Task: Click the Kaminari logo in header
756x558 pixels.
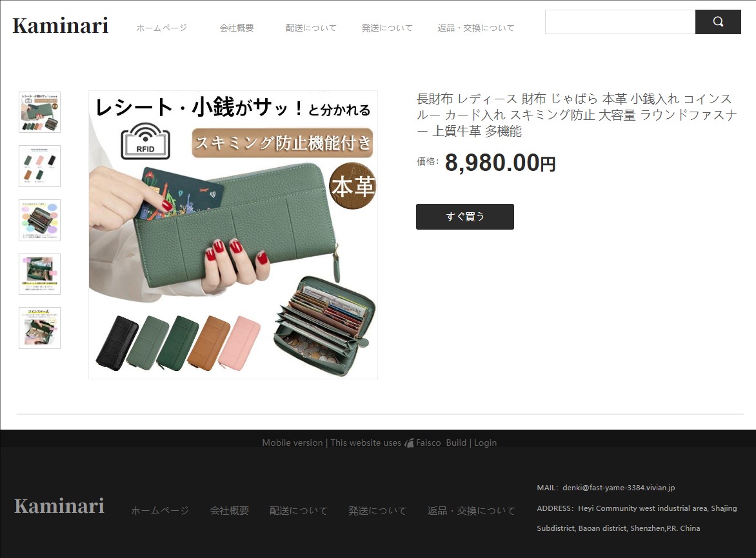Action: [61, 26]
